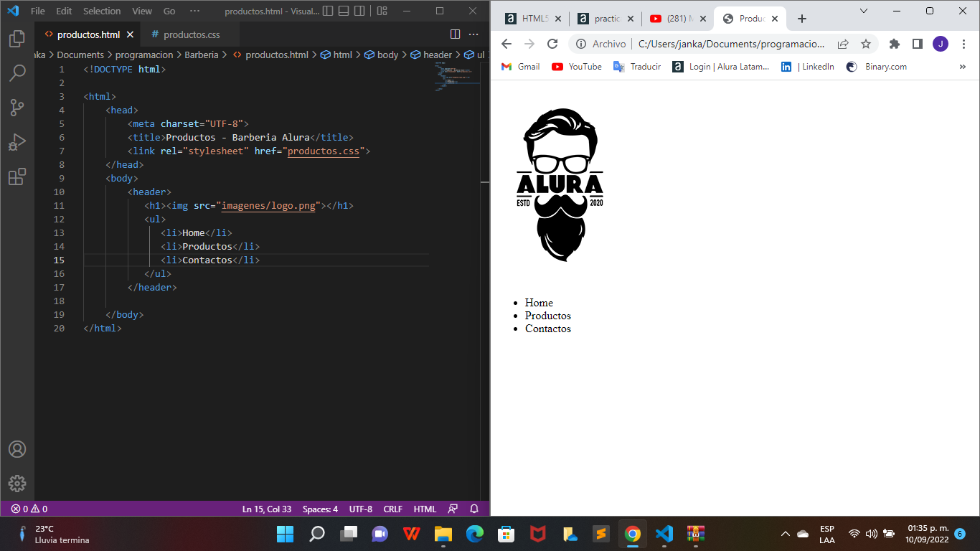Image resolution: width=980 pixels, height=551 pixels.
Task: Click the Chrome address bar URL
Action: (x=732, y=44)
